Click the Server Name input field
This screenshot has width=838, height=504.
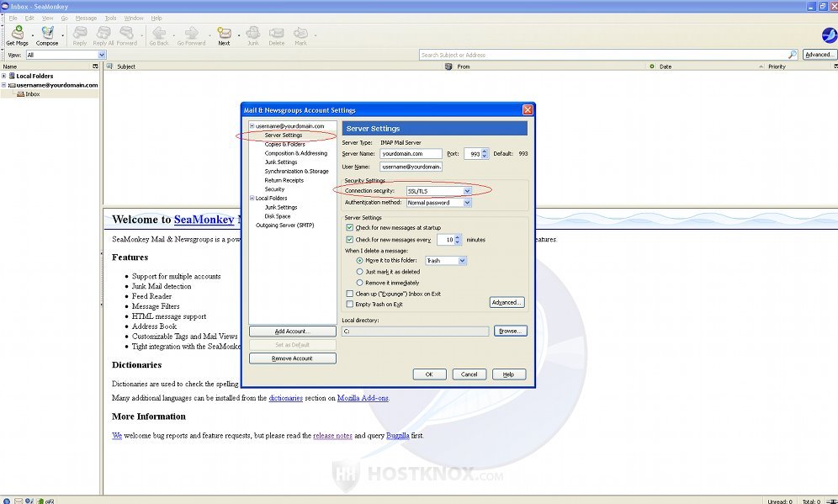click(411, 153)
